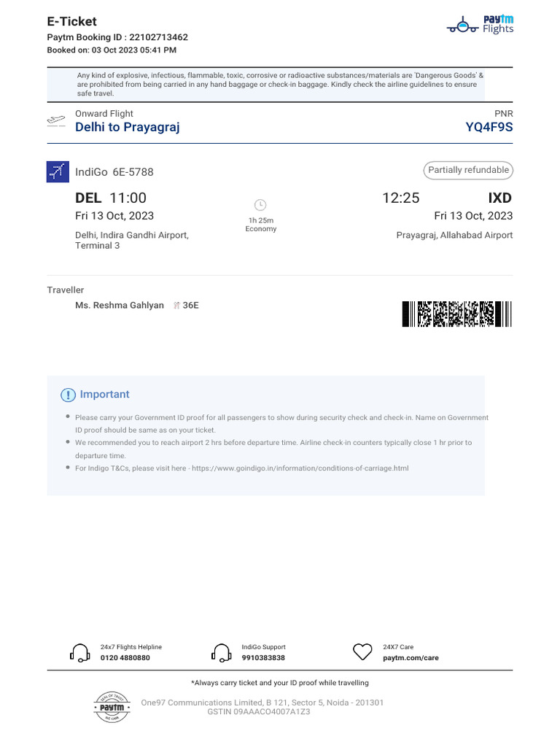Click the 24X7 Care heart icon
The height and width of the screenshot is (747, 560).
(362, 652)
